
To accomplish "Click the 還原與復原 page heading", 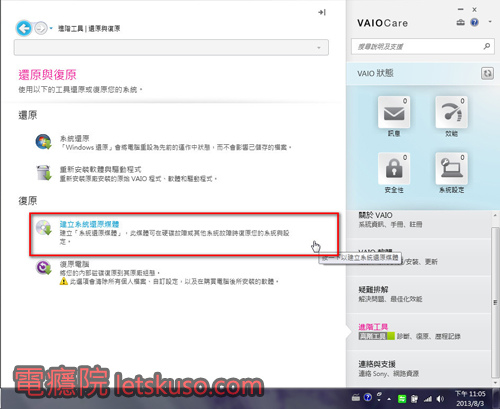I will point(47,75).
